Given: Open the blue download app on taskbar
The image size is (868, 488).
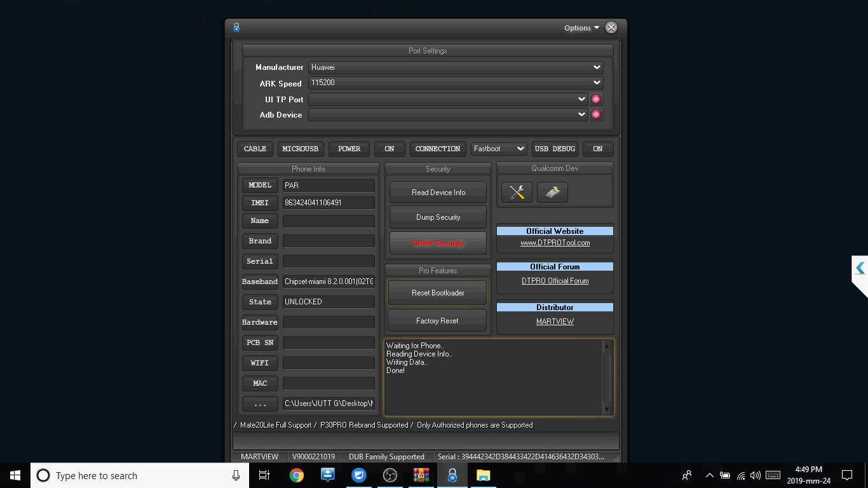Looking at the screenshot, I should pyautogui.click(x=328, y=475).
